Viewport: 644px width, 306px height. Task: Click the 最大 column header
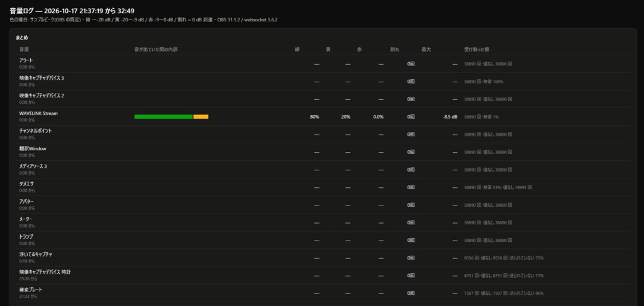426,49
